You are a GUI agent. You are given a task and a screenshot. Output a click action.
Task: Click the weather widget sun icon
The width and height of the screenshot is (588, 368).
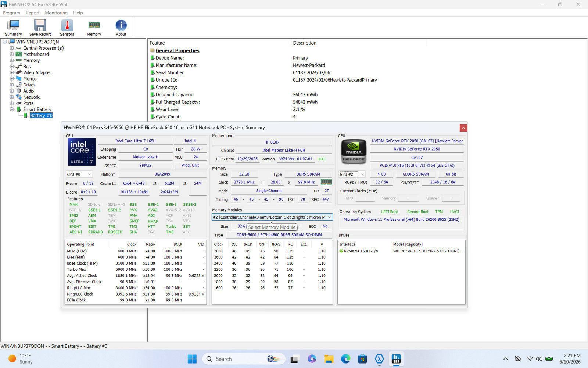[12, 358]
